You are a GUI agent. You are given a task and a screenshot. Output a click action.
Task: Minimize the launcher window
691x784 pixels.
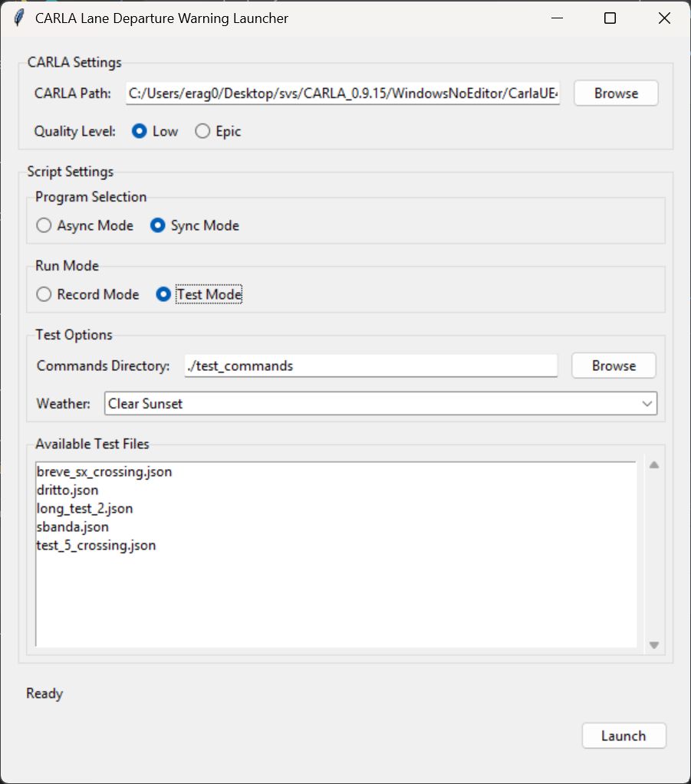click(557, 18)
